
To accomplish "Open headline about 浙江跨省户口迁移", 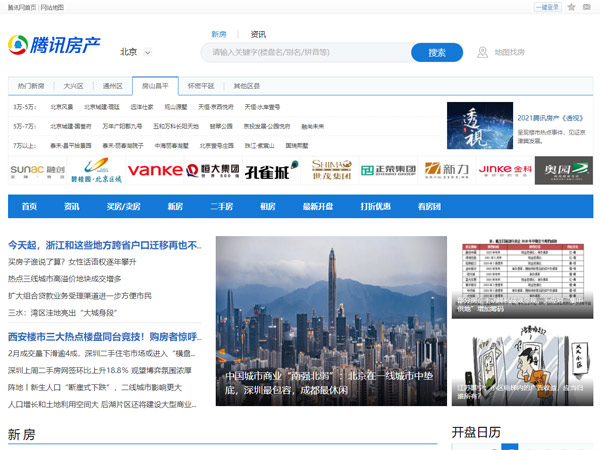I will coord(104,245).
